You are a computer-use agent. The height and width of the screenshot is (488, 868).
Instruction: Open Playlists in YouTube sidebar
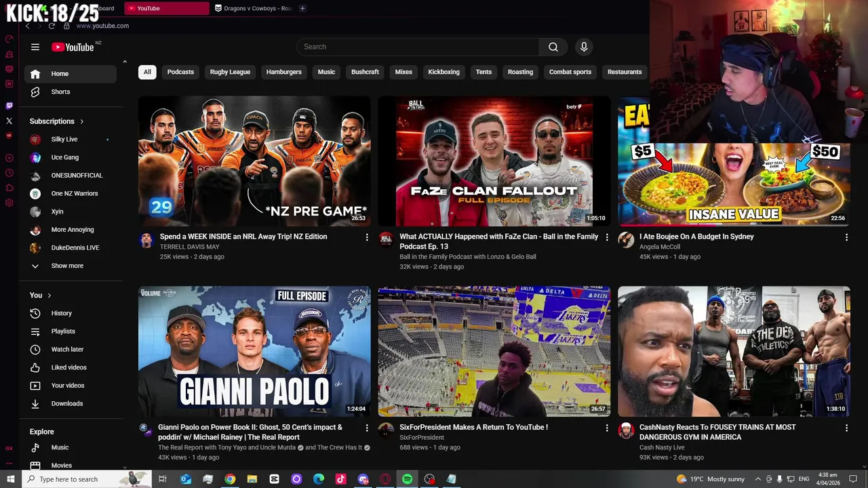(71, 331)
